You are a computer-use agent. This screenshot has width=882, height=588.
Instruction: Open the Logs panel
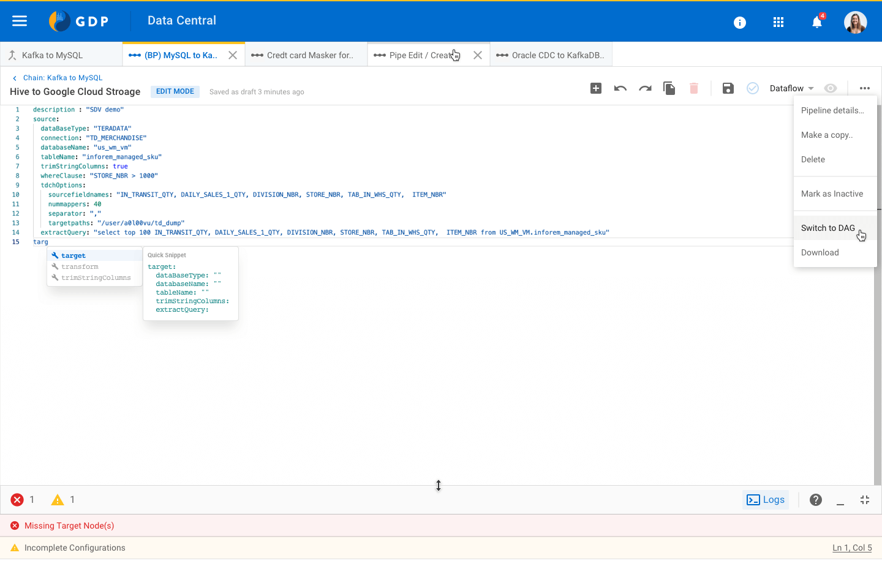point(766,499)
